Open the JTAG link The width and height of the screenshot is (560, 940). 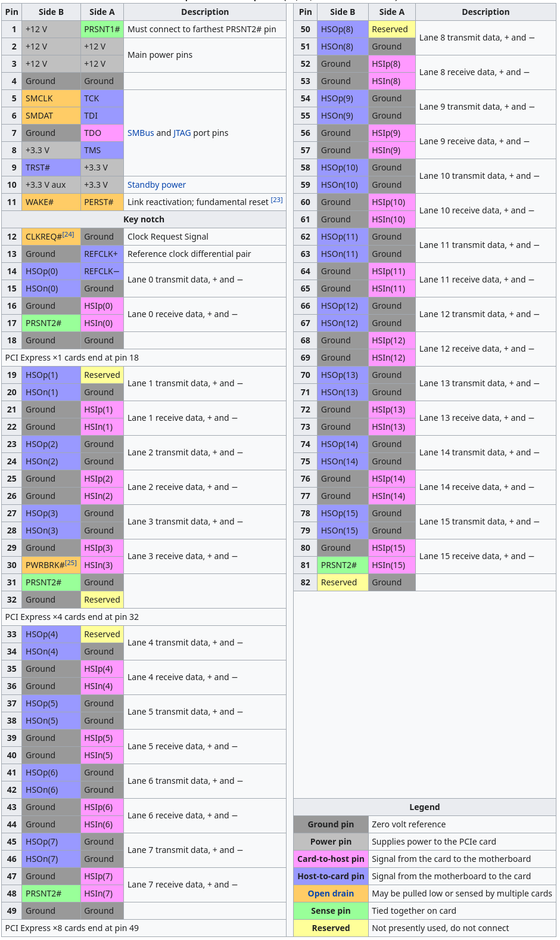click(182, 133)
